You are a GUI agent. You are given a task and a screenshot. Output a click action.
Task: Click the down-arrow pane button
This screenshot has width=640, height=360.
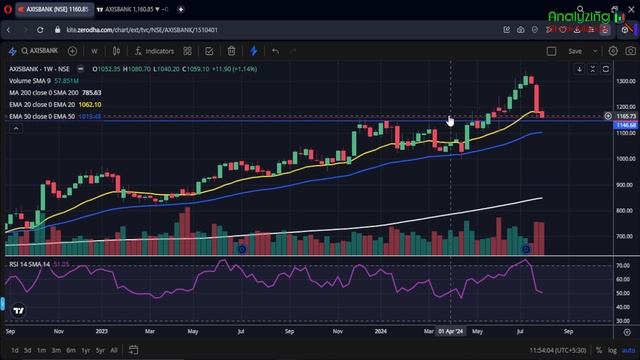[579, 69]
